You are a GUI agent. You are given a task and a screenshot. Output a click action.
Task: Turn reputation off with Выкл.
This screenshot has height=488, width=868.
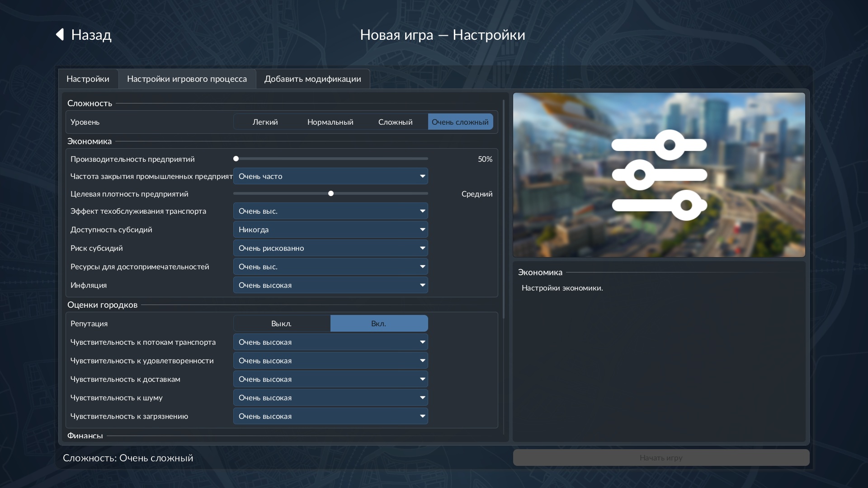point(282,324)
